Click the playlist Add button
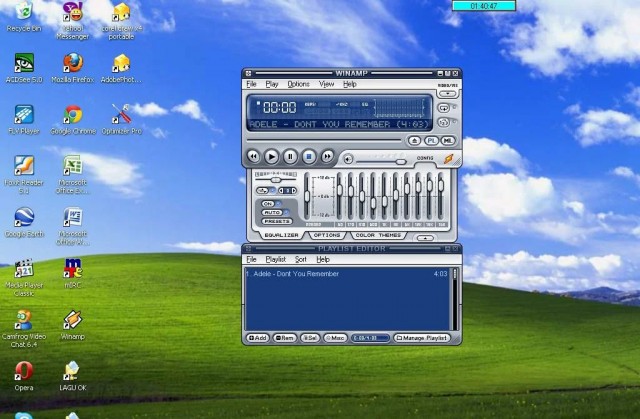Viewport: 640px width, 419px height. click(258, 338)
